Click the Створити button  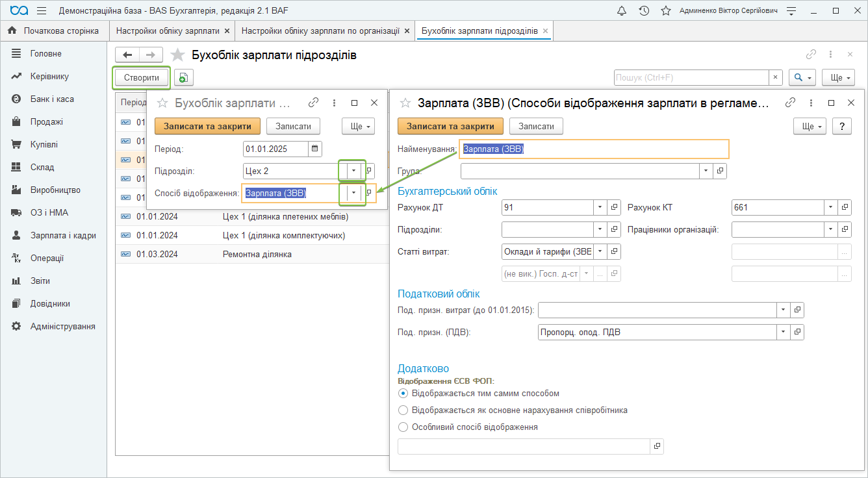(142, 78)
